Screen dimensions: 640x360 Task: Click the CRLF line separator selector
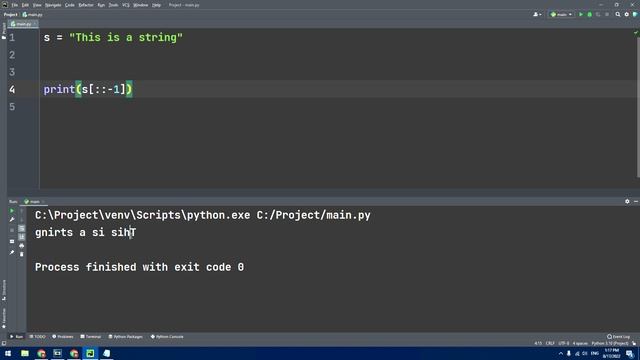coord(550,343)
